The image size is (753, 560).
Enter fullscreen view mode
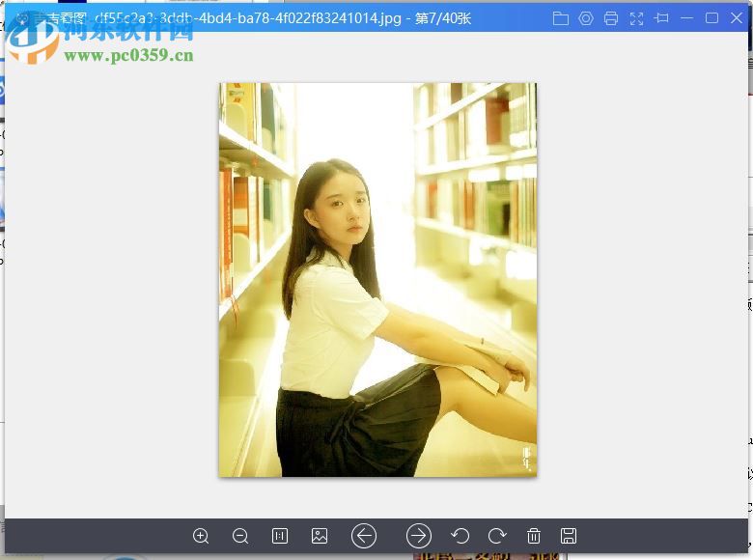(636, 18)
